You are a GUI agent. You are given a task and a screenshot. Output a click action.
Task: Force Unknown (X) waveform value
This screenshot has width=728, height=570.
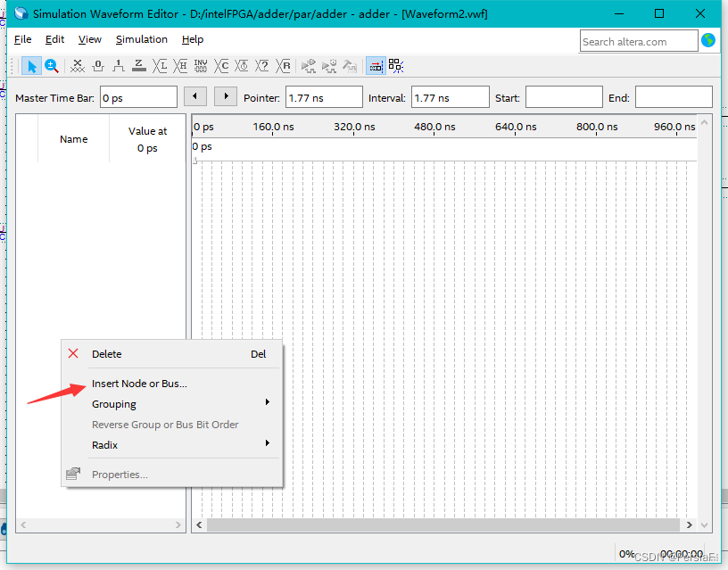[78, 66]
